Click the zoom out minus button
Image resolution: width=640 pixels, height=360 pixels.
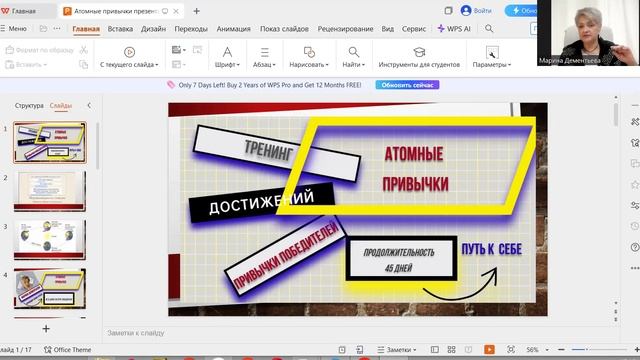[561, 350]
